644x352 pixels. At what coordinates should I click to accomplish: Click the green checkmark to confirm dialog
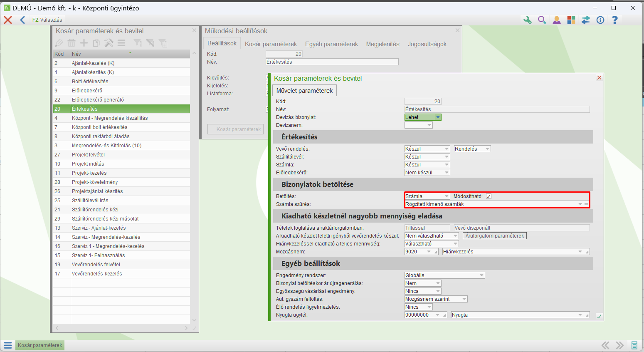pyautogui.click(x=599, y=316)
